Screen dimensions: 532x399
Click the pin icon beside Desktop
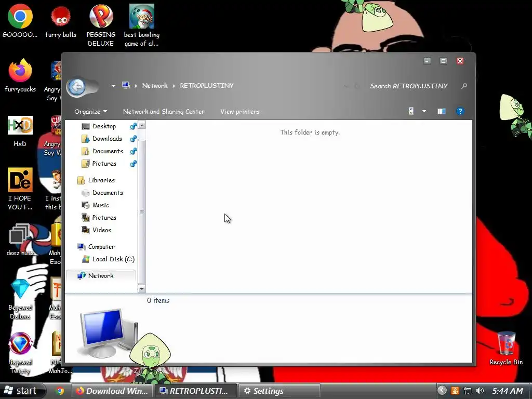click(134, 126)
